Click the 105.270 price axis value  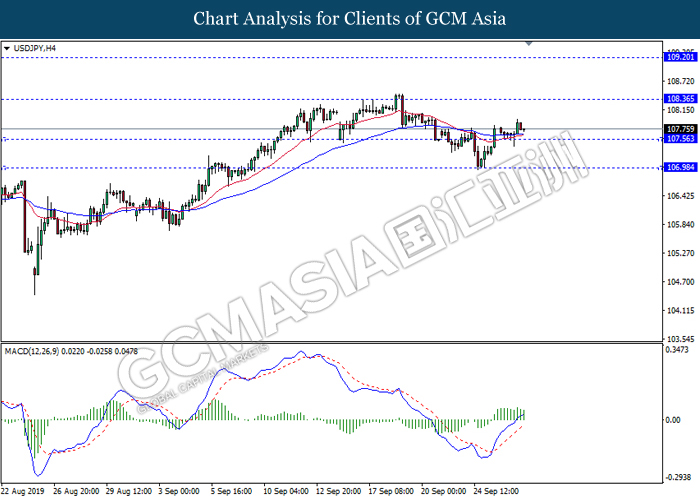(x=681, y=253)
